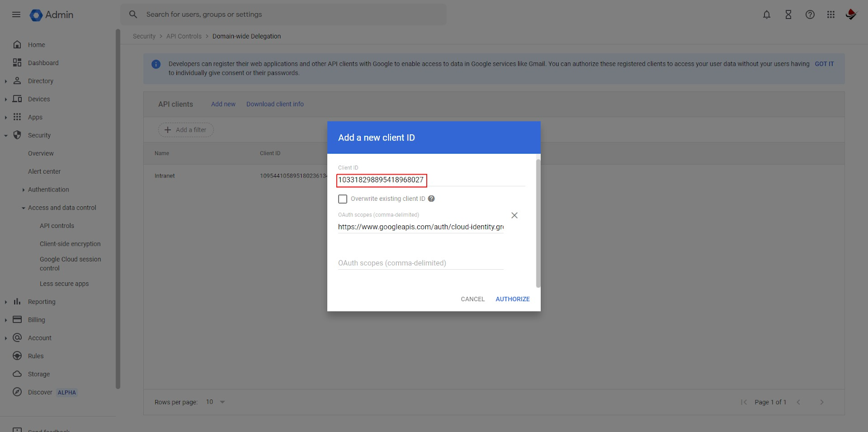868x432 pixels.
Task: Open the help question mark icon
Action: point(810,15)
